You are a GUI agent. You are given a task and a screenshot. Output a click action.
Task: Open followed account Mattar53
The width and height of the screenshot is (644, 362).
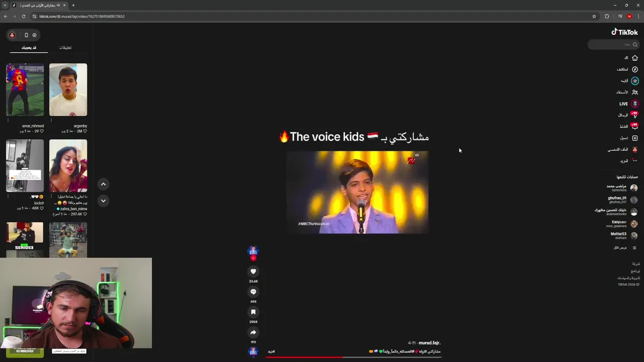pyautogui.click(x=624, y=235)
